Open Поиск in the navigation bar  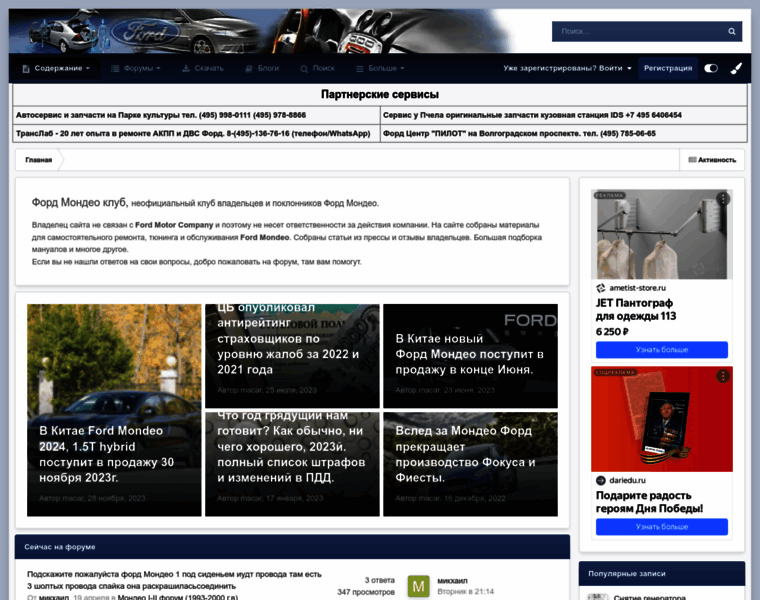point(317,68)
